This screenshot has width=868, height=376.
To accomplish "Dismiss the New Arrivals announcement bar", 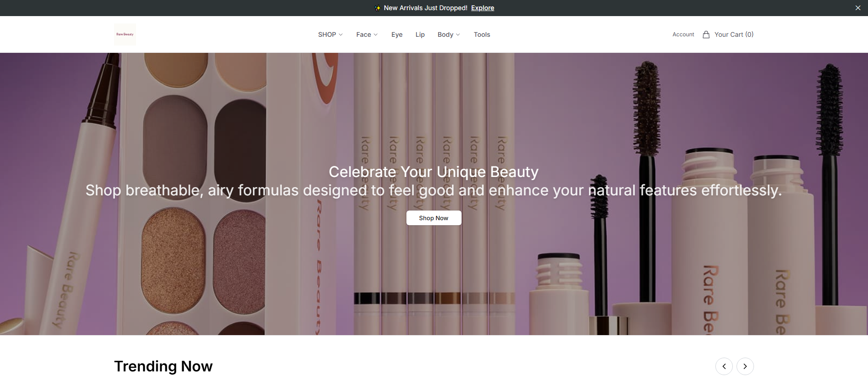I will pos(858,8).
